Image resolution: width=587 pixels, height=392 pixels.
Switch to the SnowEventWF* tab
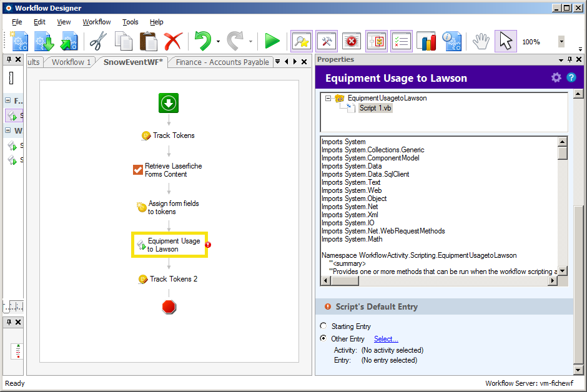click(x=133, y=62)
